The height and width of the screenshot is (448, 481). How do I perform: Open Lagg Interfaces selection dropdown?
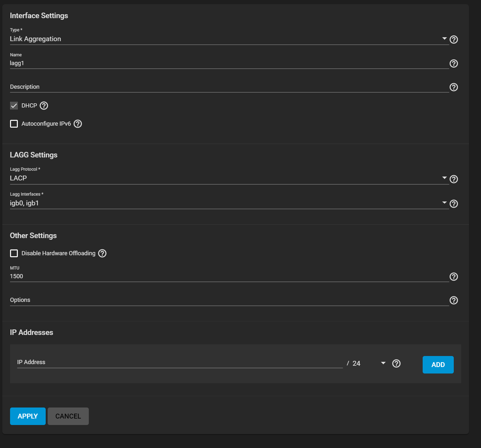(x=227, y=203)
